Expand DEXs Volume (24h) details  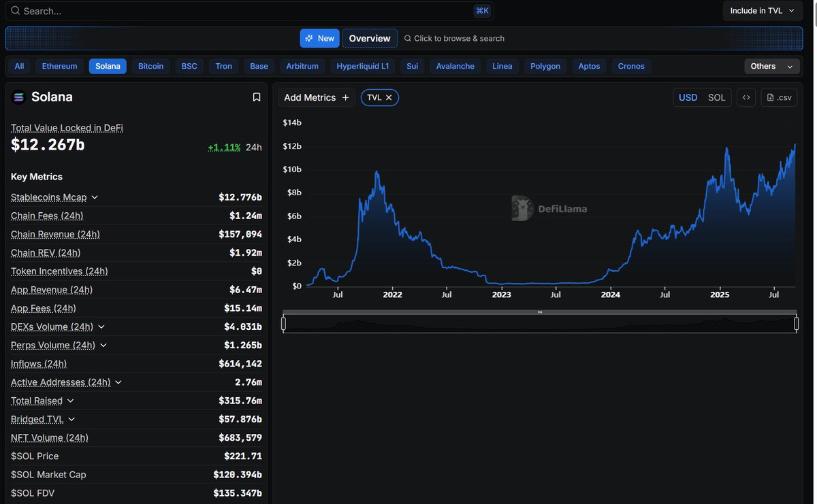pos(101,326)
